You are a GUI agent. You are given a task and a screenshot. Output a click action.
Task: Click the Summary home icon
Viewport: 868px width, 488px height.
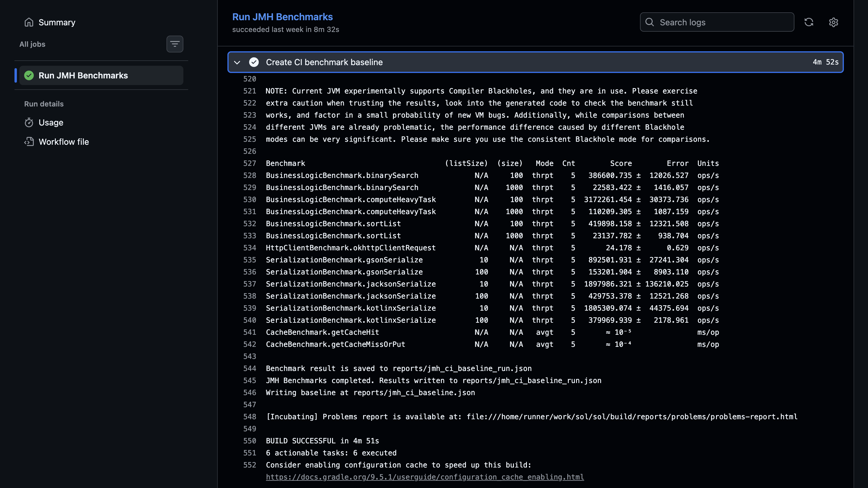tap(29, 22)
